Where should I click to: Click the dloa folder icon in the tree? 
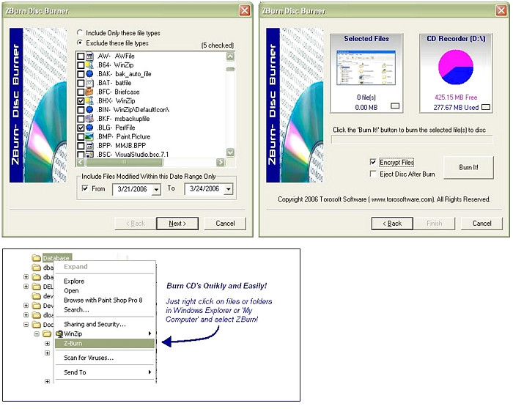point(37,315)
